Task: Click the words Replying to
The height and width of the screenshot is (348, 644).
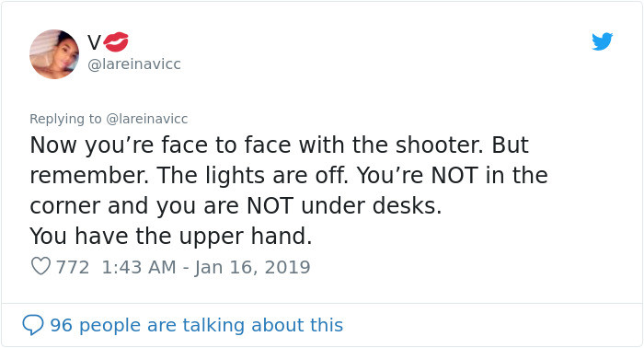Action: pyautogui.click(x=65, y=119)
